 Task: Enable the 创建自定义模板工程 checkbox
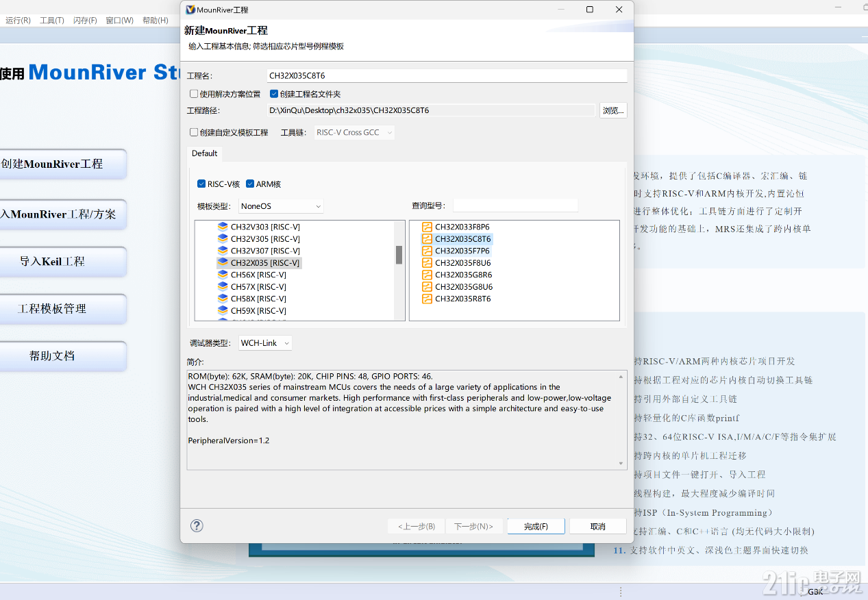pyautogui.click(x=194, y=132)
